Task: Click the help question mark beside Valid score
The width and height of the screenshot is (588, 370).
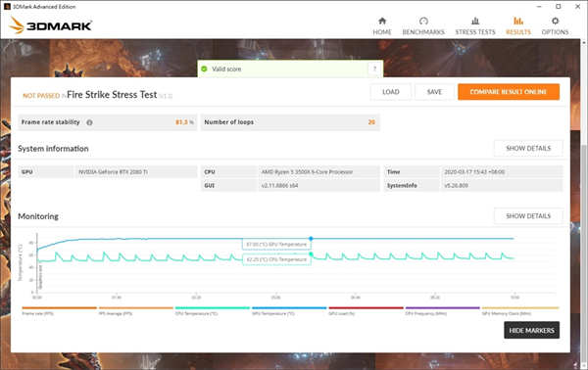Action: (x=374, y=69)
